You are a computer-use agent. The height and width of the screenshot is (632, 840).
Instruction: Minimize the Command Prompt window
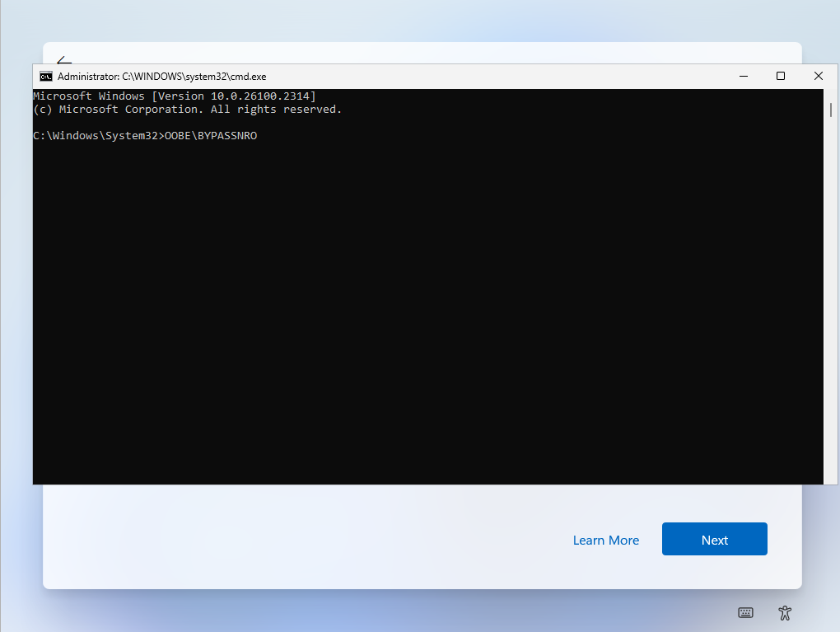coord(744,76)
